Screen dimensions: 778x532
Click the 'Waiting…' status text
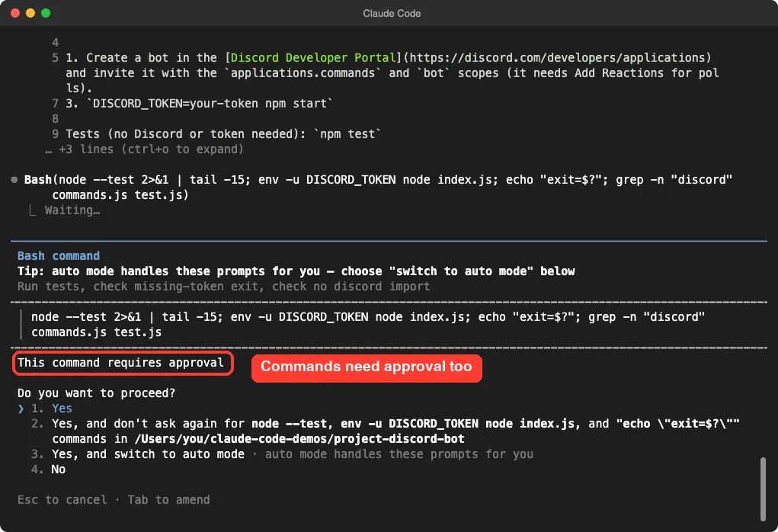[72, 210]
